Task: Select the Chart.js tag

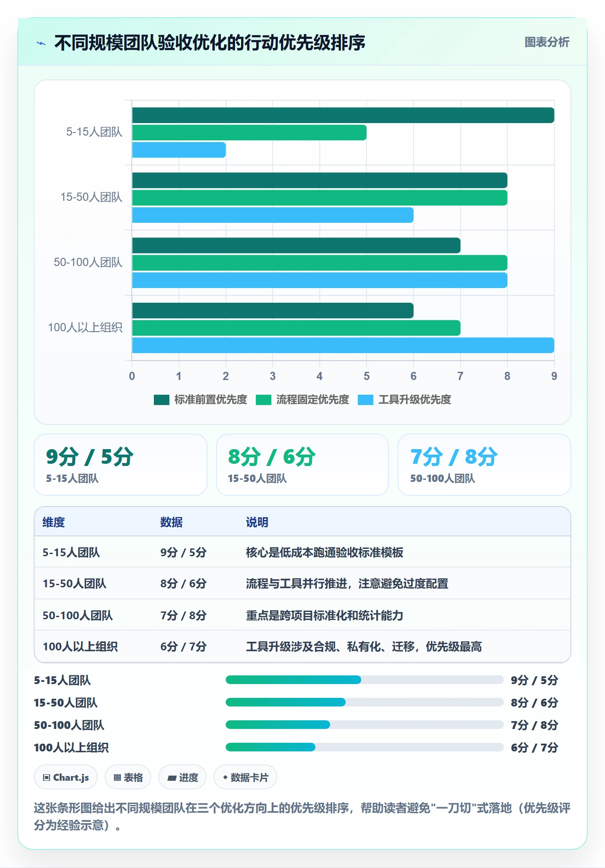Action: click(x=66, y=777)
